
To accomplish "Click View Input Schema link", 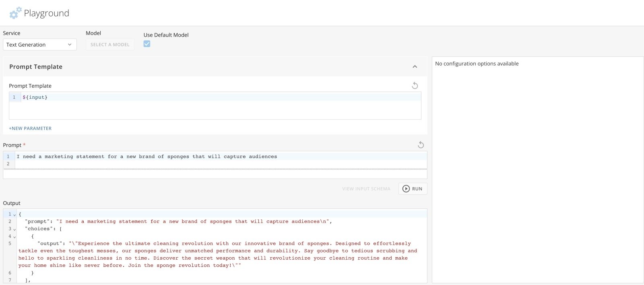I will point(366,188).
